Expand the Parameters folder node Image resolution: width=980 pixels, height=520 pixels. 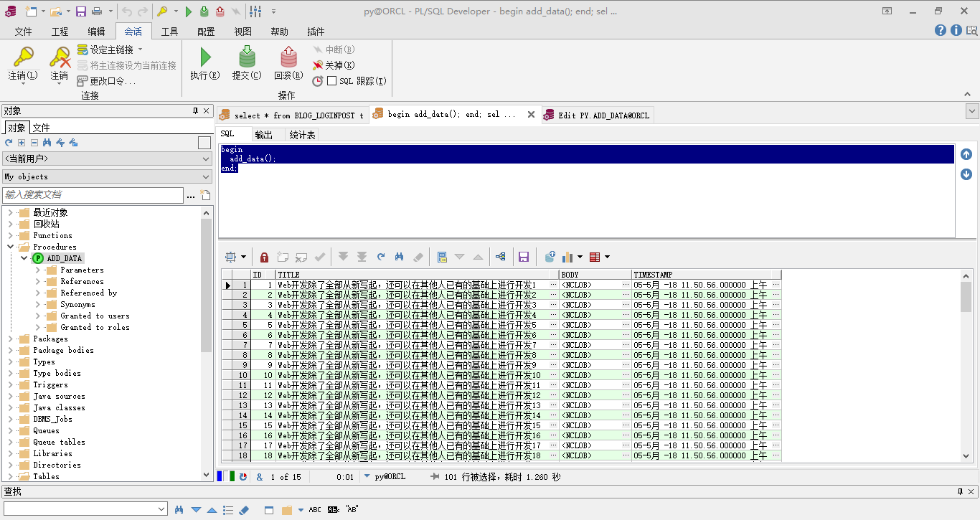pyautogui.click(x=38, y=270)
